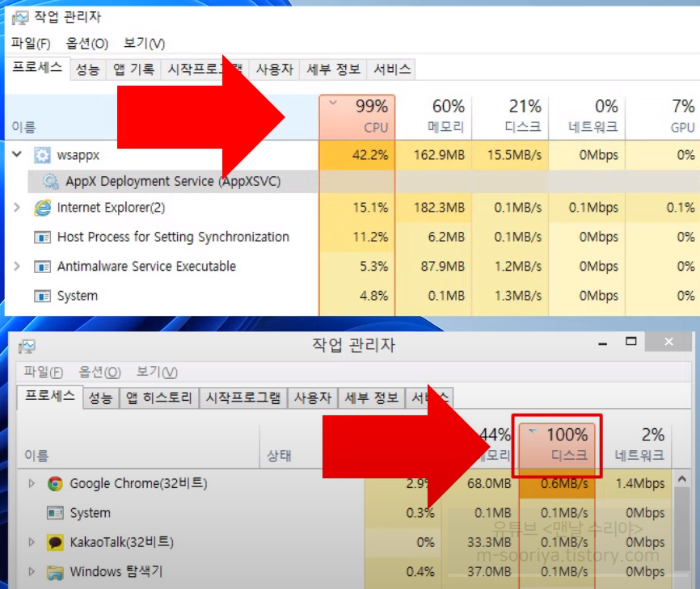Click scrollbar up arrow in lower window
Viewport: 700px width, 589px height.
[681, 479]
